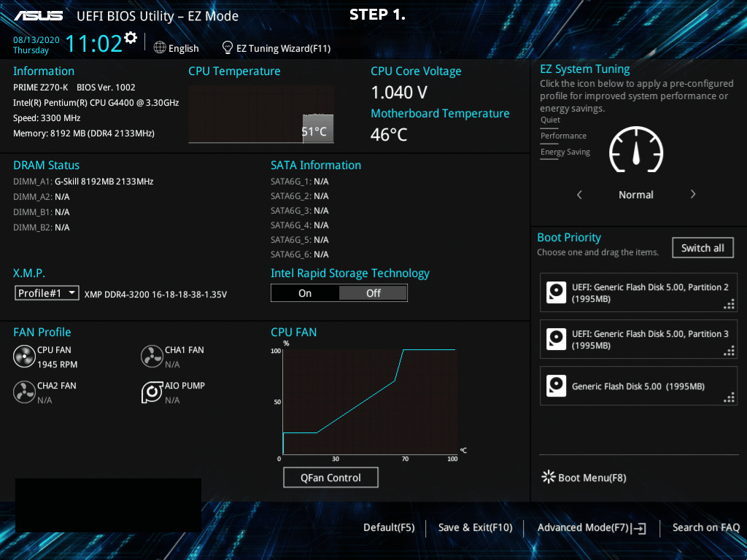Click the DIMM_B1: N/A row
This screenshot has width=747, height=560.
[42, 212]
